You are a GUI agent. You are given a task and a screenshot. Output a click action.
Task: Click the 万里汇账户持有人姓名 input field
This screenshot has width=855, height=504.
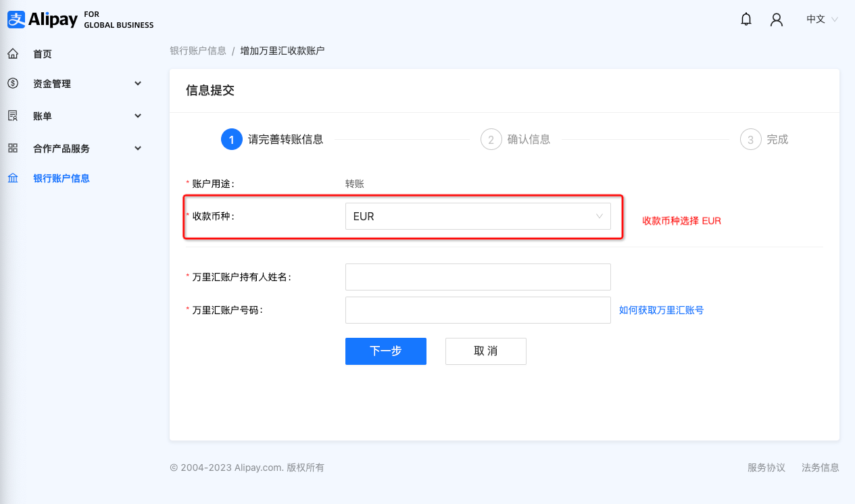click(478, 277)
